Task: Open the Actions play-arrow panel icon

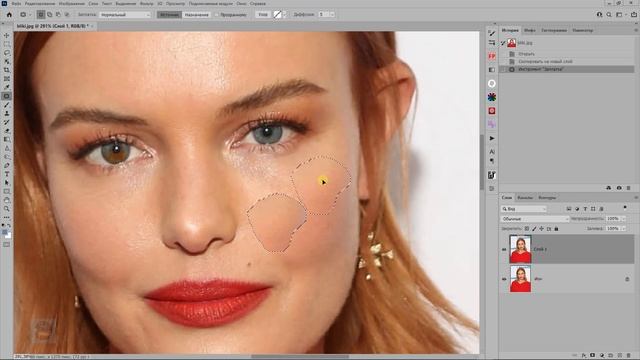Action: pyautogui.click(x=492, y=138)
